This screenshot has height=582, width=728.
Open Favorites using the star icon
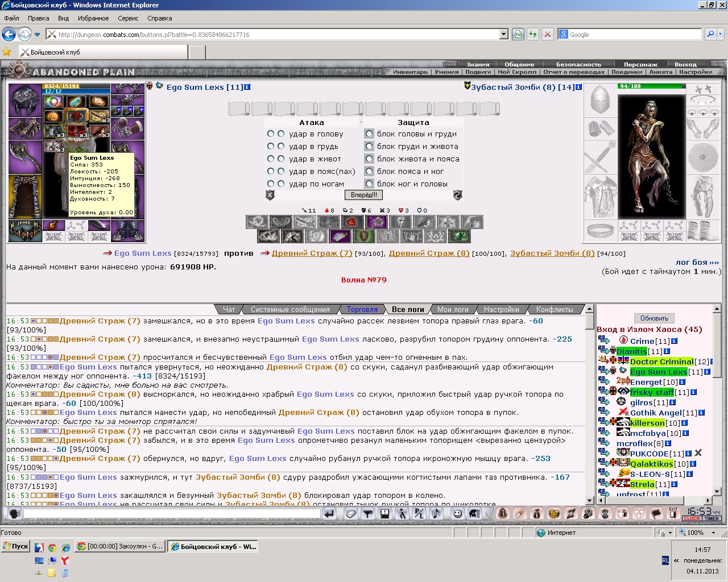(7, 52)
